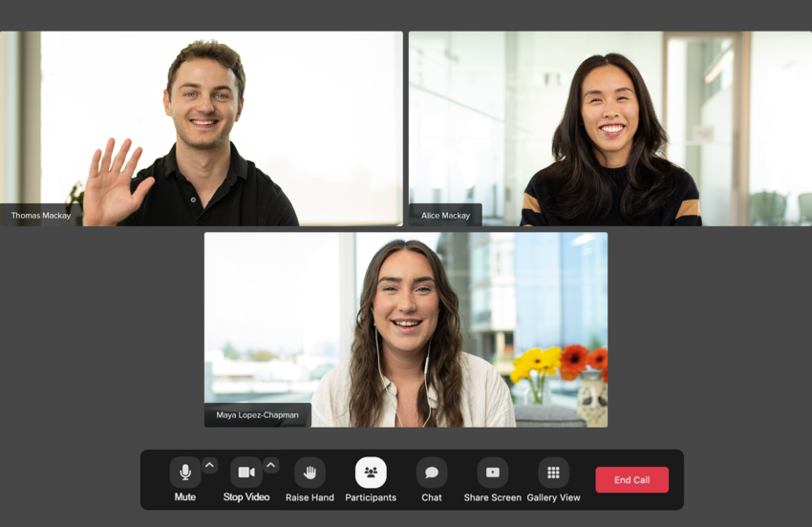Open the Participants panel icon
This screenshot has height=527, width=812.
[371, 473]
